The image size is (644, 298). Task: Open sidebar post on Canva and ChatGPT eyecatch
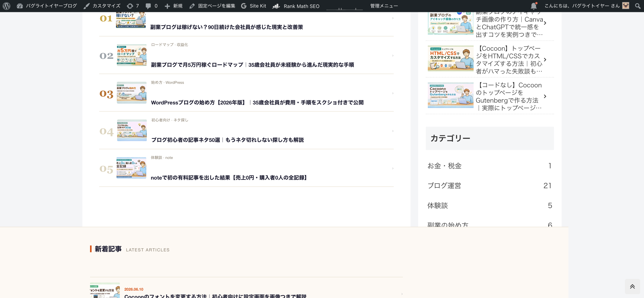tap(509, 25)
